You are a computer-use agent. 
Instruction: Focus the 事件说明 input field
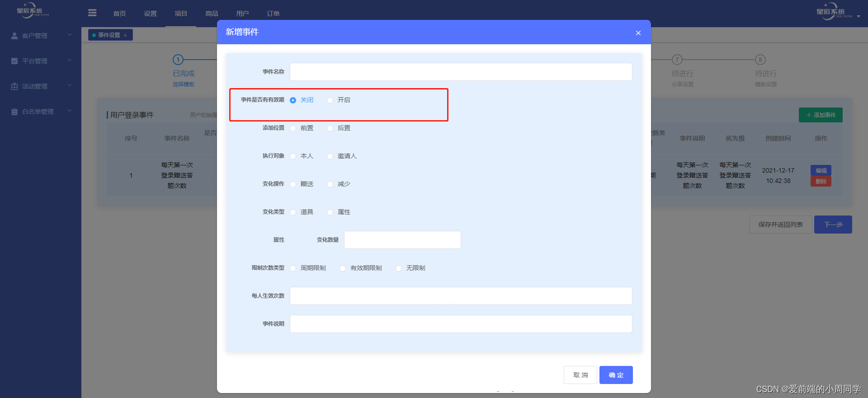click(x=461, y=324)
